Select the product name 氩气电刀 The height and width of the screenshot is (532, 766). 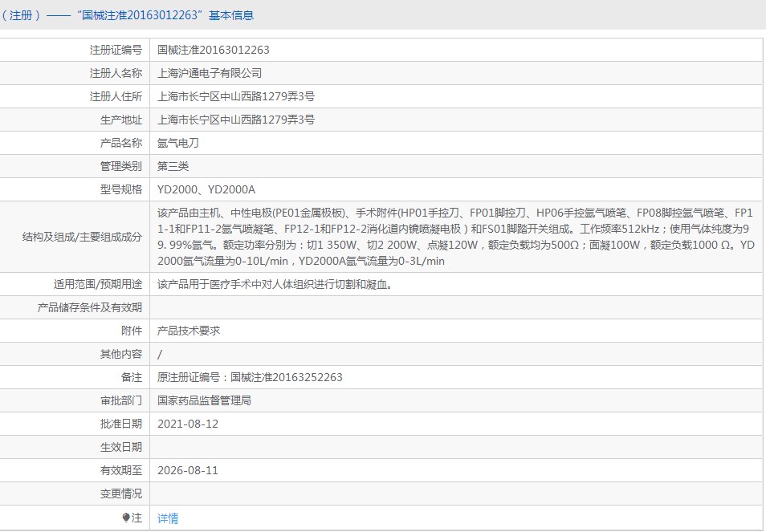[x=177, y=143]
